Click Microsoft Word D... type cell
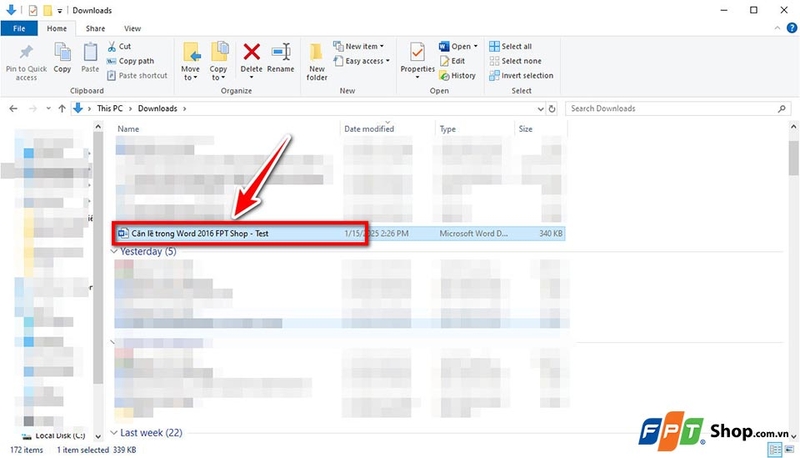Image resolution: width=800 pixels, height=458 pixels. click(x=473, y=234)
